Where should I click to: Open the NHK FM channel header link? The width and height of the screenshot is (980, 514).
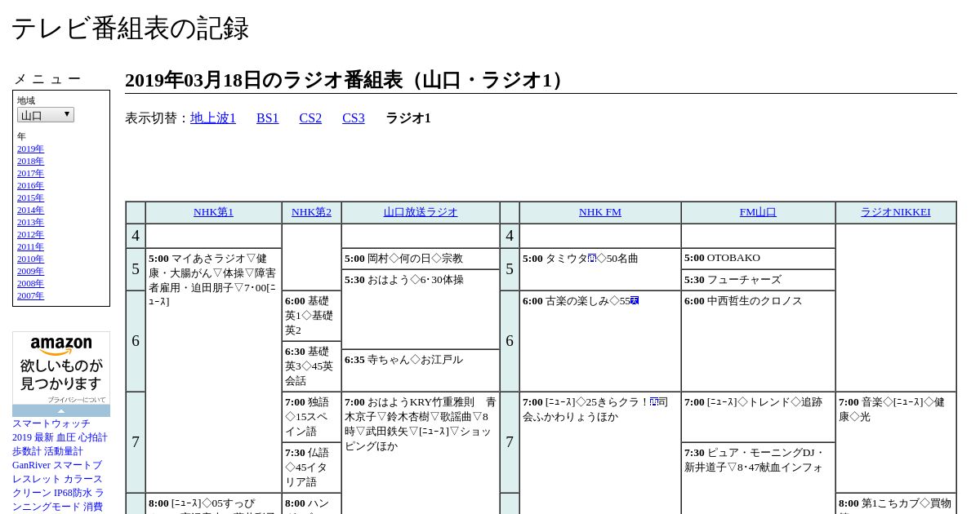(x=600, y=212)
